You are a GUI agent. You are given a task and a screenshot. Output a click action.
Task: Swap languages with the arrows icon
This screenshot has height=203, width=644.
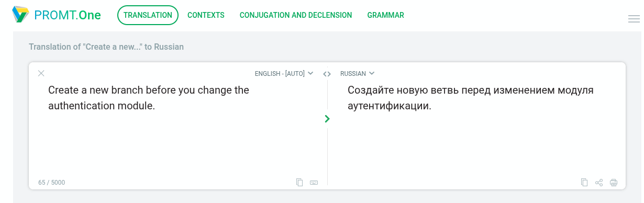(x=327, y=74)
